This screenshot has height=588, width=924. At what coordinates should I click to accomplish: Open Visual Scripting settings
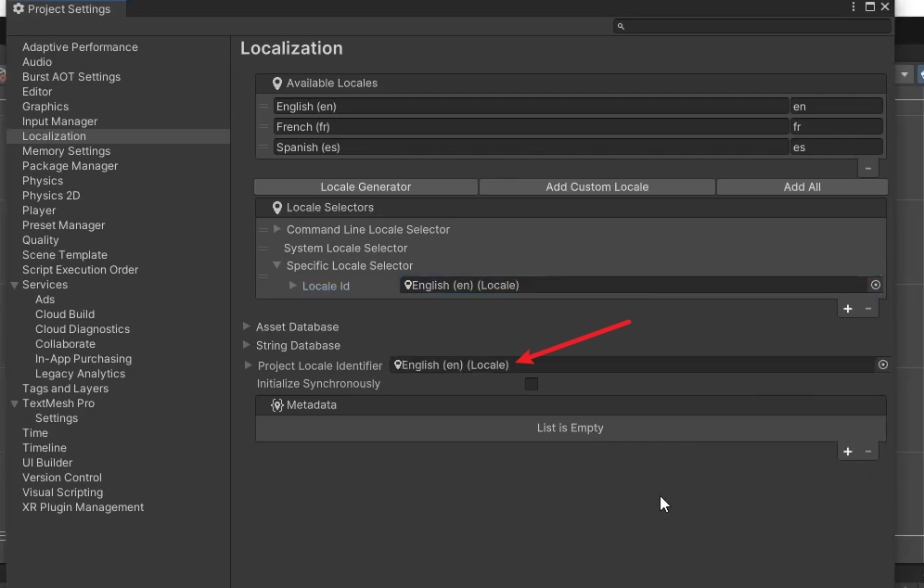tap(62, 492)
